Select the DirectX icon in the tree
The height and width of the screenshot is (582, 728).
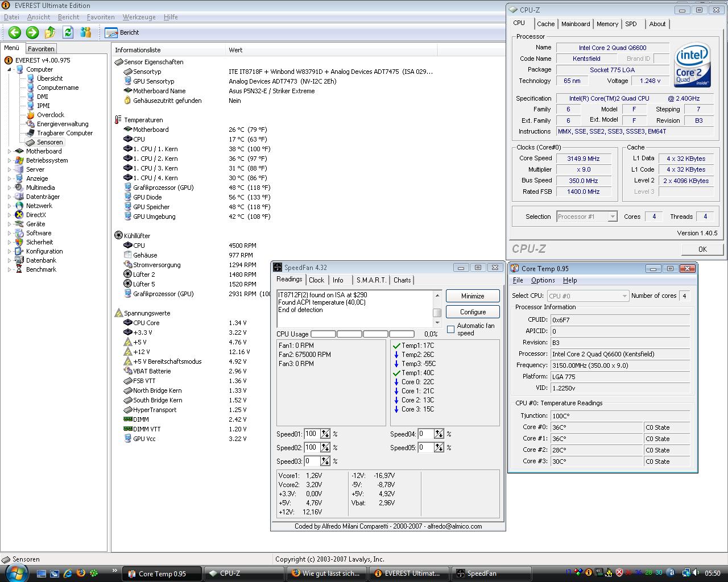point(20,215)
